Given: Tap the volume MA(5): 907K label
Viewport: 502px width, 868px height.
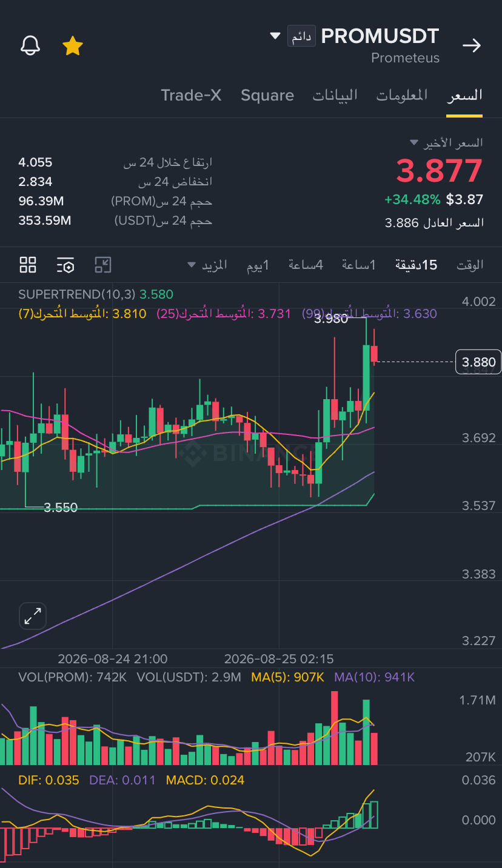Looking at the screenshot, I should pos(287,677).
